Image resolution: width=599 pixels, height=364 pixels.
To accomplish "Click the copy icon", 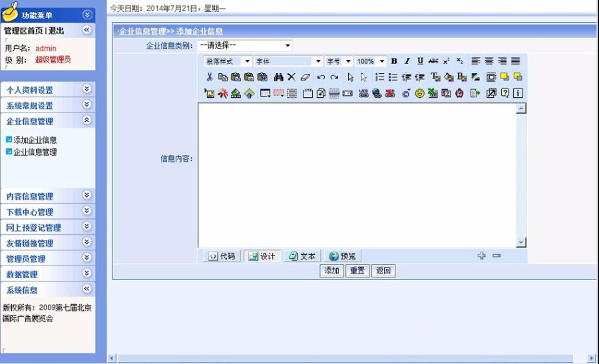I will (x=223, y=77).
